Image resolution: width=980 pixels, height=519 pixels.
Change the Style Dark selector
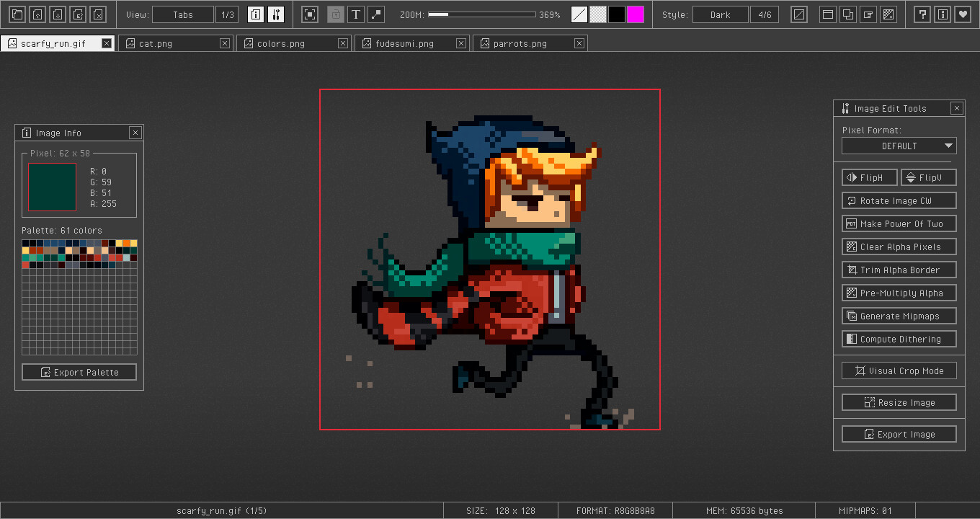click(x=720, y=14)
